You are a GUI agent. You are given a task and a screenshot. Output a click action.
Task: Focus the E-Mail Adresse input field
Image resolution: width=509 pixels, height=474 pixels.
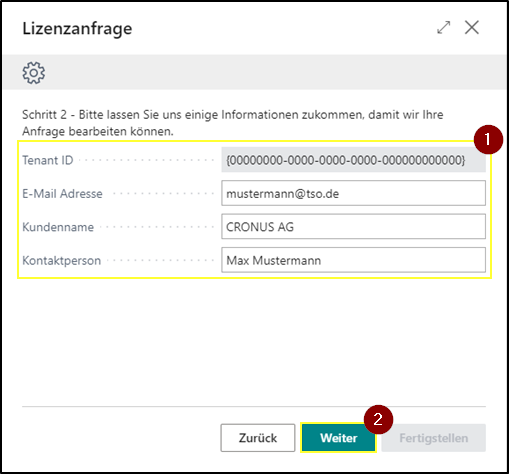coord(353,193)
